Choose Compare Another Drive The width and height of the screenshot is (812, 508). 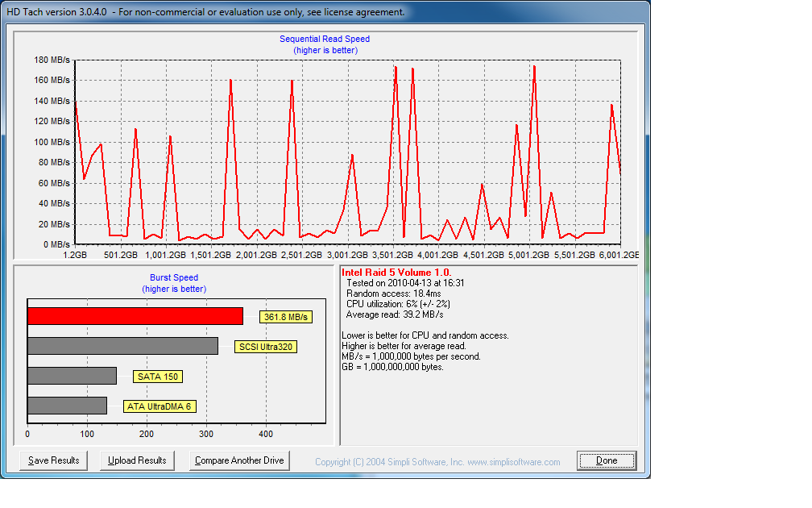(239, 460)
